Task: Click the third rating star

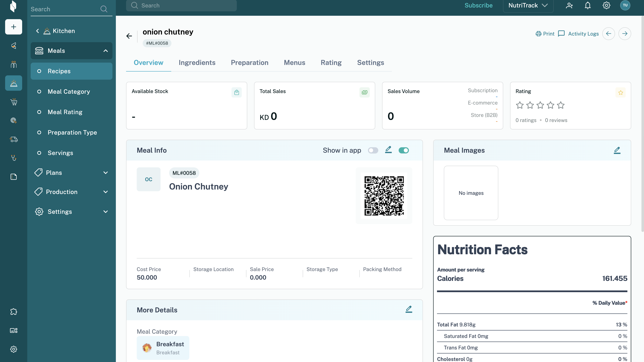Action: click(540, 105)
